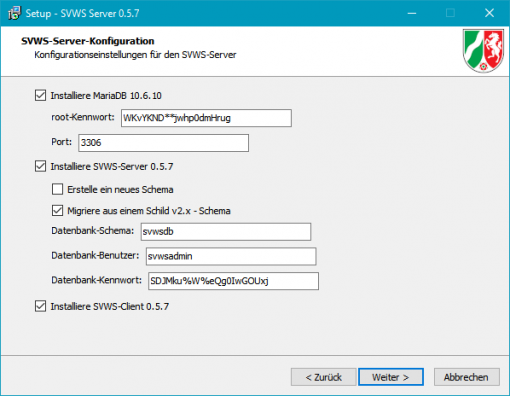This screenshot has height=396, width=510.
Task: Cancel setup with Abbrechen button
Action: (x=466, y=377)
